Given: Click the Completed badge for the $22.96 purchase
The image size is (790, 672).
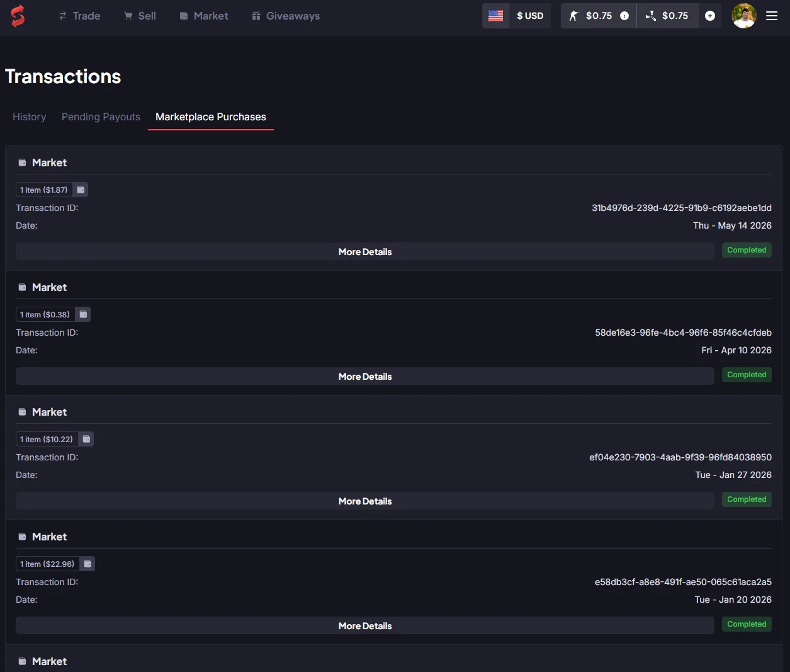Looking at the screenshot, I should [x=747, y=624].
